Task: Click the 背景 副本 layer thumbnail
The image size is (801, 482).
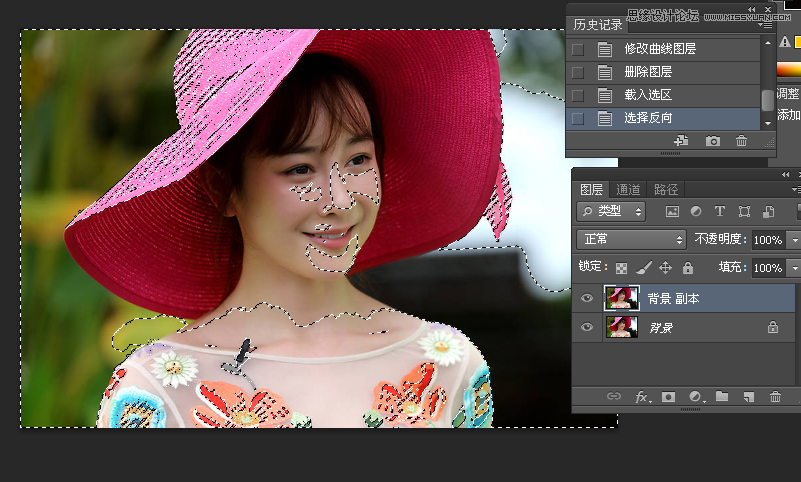Action: pyautogui.click(x=622, y=298)
